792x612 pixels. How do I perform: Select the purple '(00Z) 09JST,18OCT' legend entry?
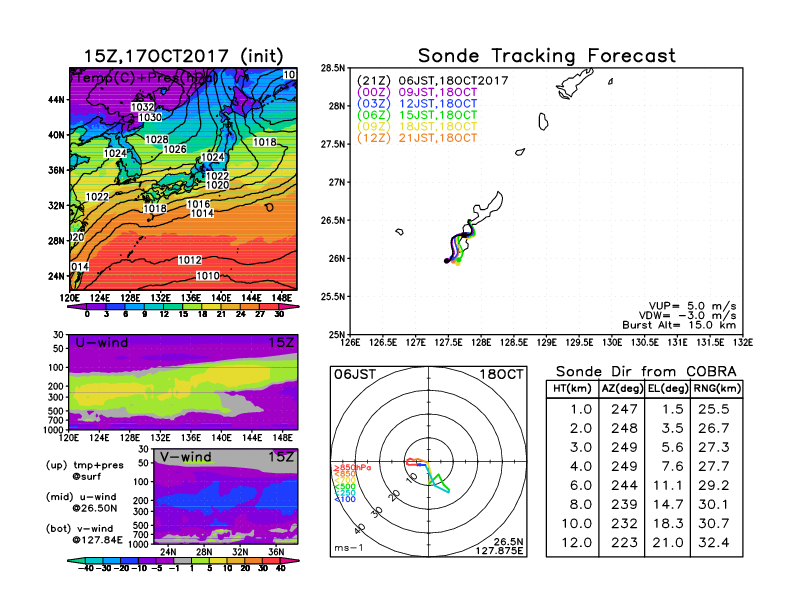[417, 92]
